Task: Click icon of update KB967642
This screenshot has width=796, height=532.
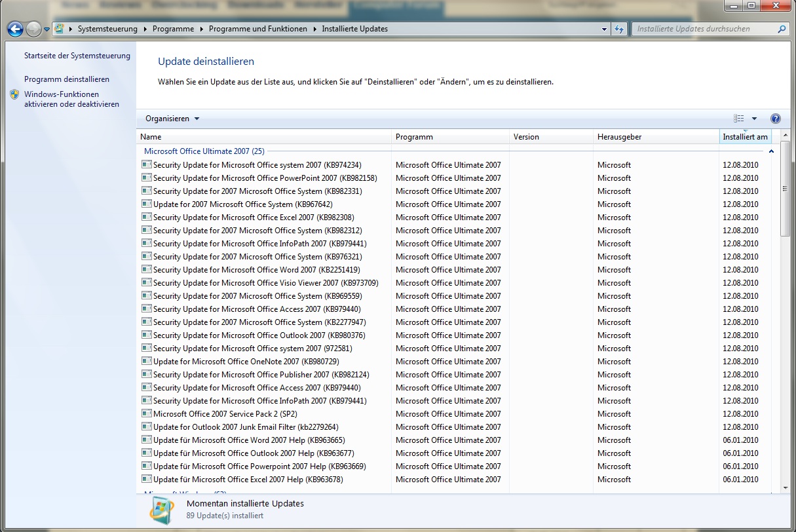Action: pyautogui.click(x=147, y=204)
